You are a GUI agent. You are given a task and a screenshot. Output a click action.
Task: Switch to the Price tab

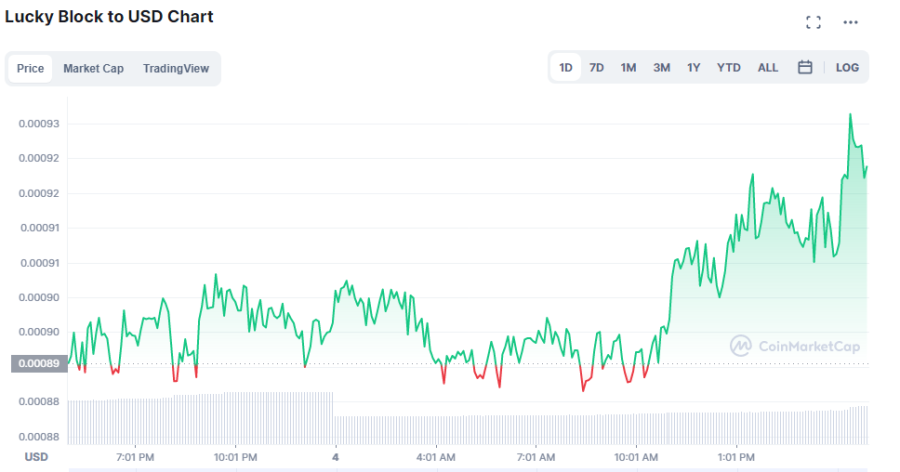tap(30, 68)
